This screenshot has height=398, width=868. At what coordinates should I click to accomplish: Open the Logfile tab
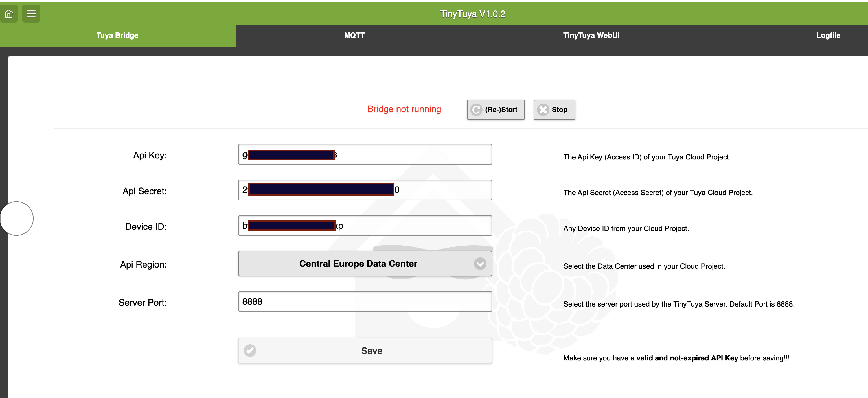point(828,35)
